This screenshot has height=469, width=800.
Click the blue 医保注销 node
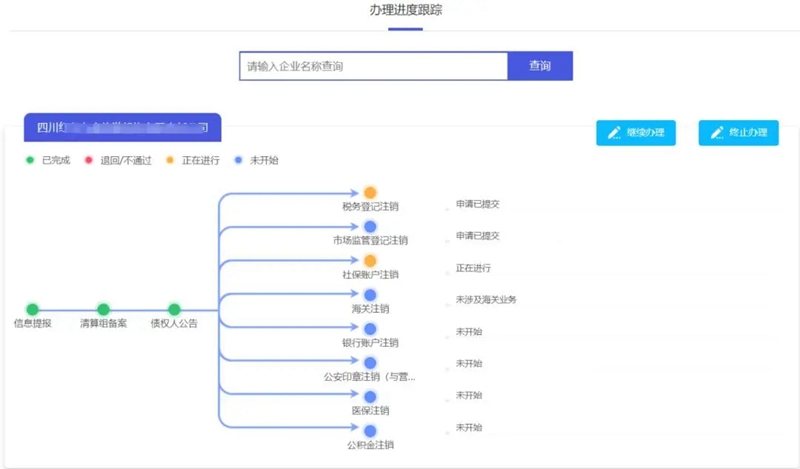370,397
